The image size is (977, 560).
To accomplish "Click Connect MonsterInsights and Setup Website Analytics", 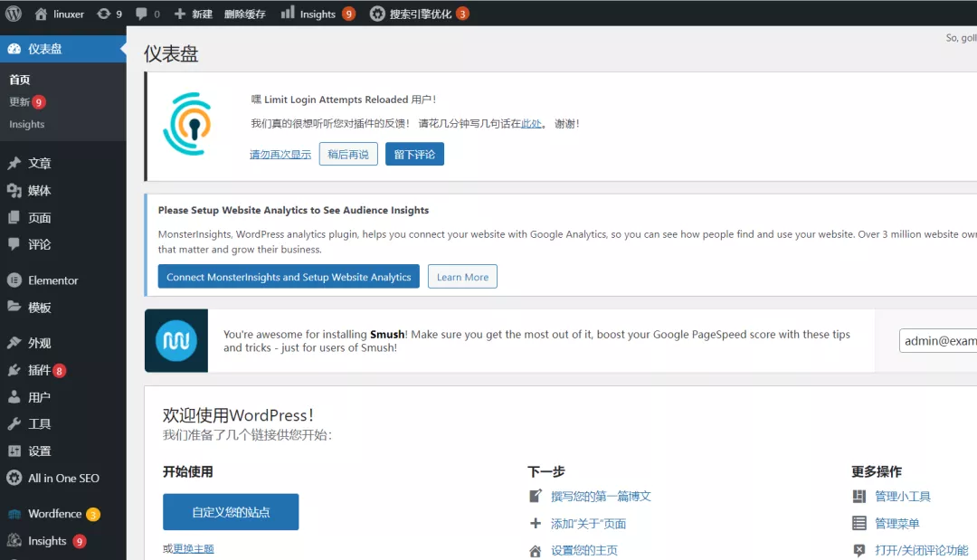I will point(289,277).
